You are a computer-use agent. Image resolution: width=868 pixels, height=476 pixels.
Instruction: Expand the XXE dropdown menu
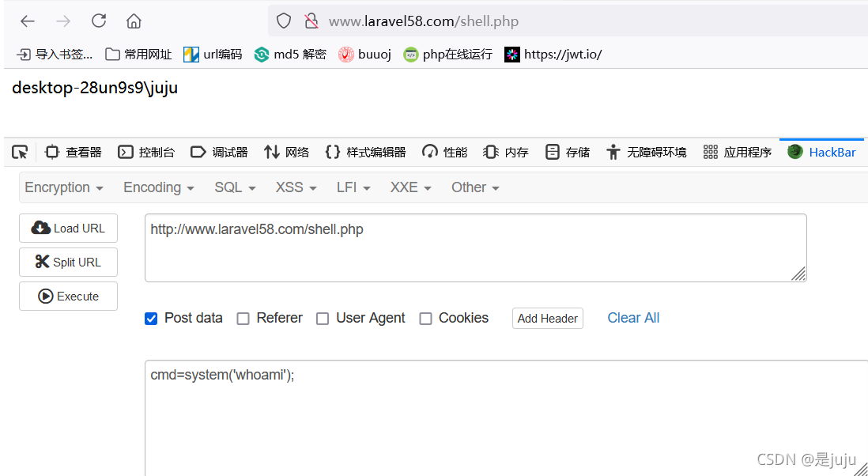pos(411,187)
